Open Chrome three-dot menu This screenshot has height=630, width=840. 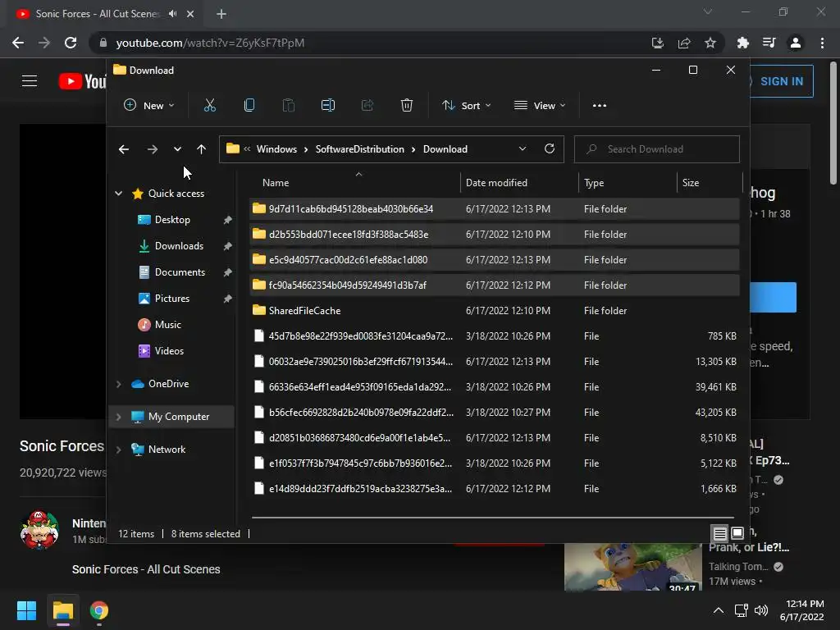pyautogui.click(x=822, y=43)
